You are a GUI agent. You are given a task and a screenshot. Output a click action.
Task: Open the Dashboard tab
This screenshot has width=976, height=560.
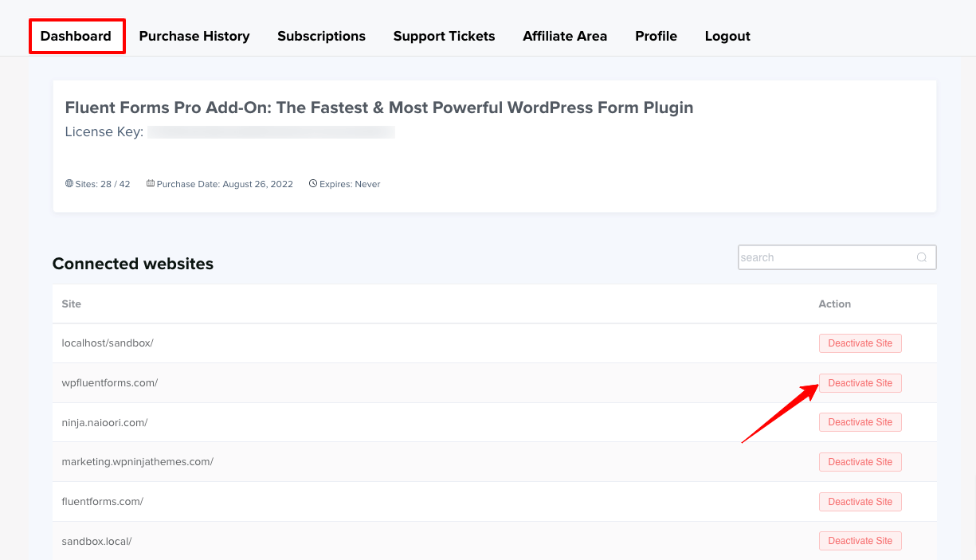[76, 36]
